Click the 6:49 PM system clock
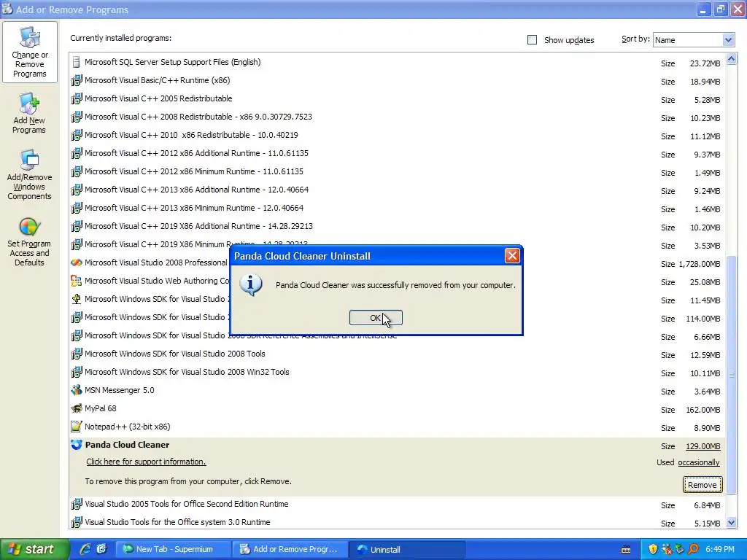 click(x=720, y=550)
